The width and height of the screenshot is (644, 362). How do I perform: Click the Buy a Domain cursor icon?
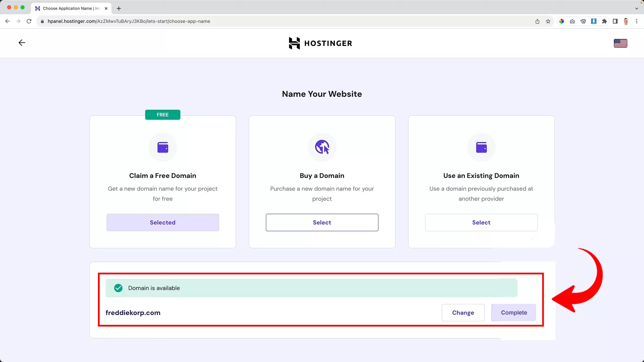tap(322, 147)
